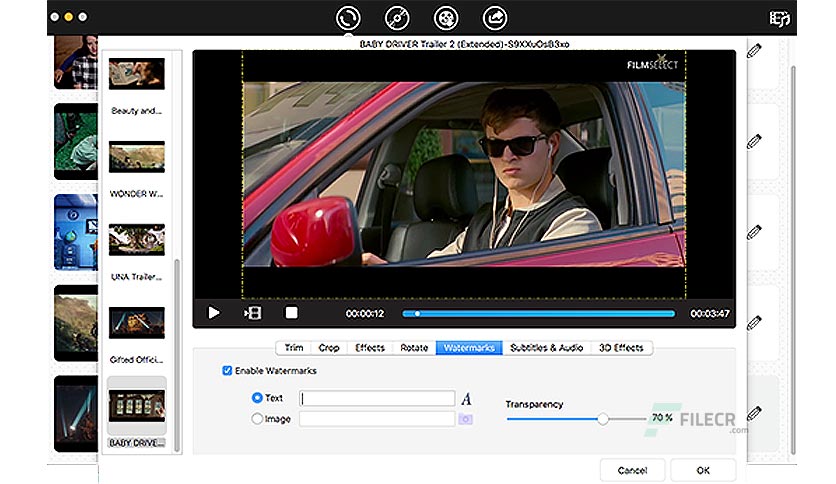The height and width of the screenshot is (484, 836).
Task: Select the Watermarks tab
Action: (x=469, y=348)
